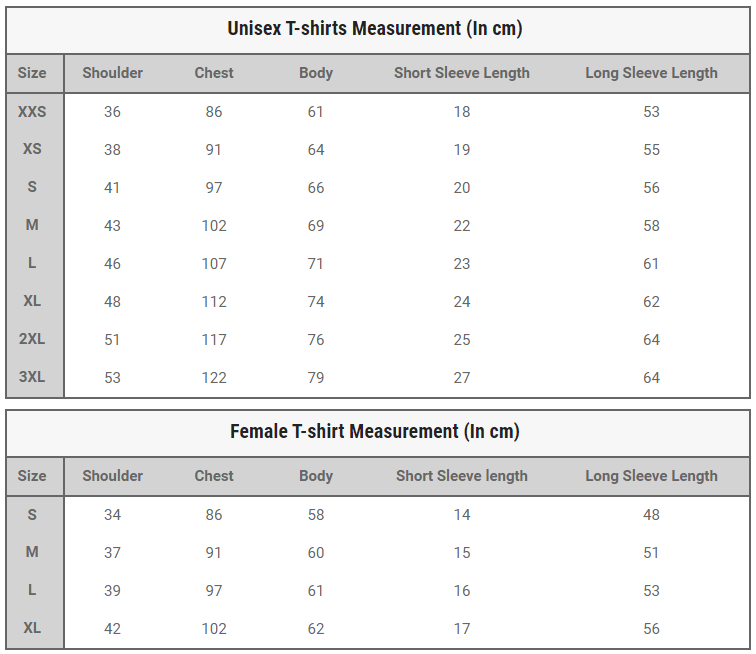Click the S size label in Female table
This screenshot has height=654, width=756.
coord(32,515)
